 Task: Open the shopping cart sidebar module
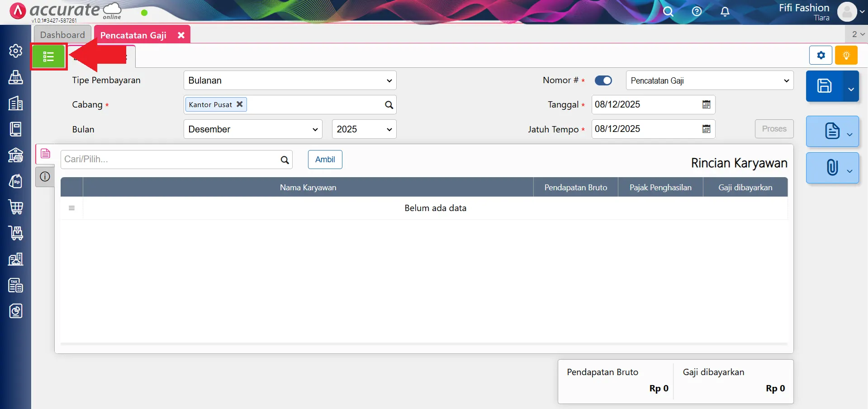[15, 207]
